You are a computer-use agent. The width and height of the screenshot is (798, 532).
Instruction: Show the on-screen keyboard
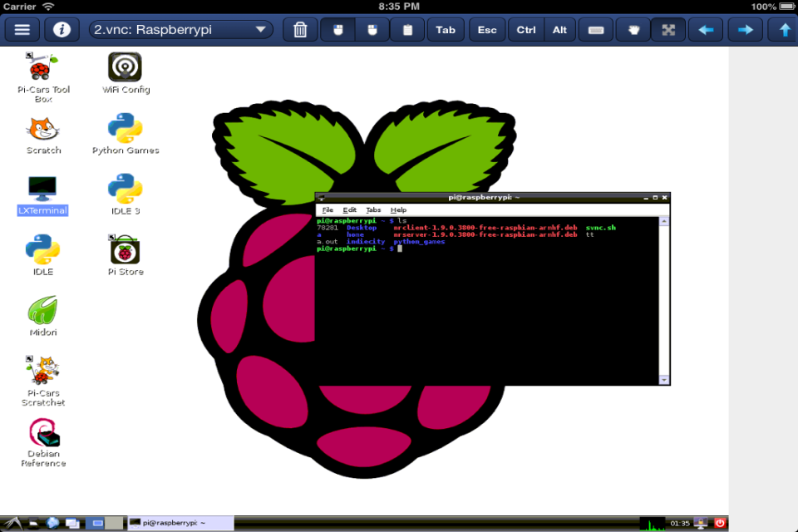[x=596, y=30]
